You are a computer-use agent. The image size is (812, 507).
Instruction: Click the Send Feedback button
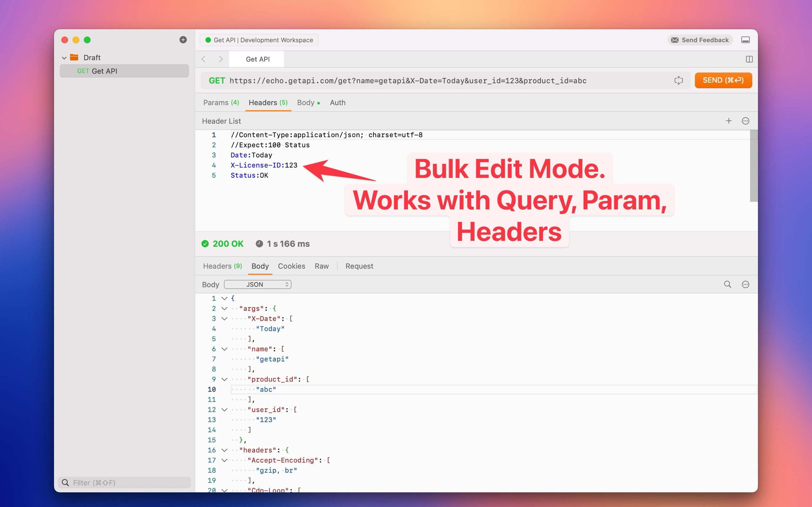[700, 40]
